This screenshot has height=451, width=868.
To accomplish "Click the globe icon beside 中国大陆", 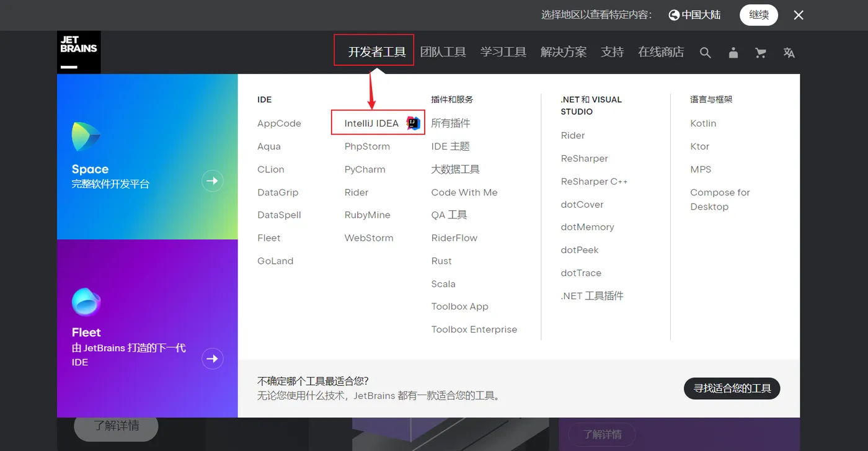I will point(674,15).
